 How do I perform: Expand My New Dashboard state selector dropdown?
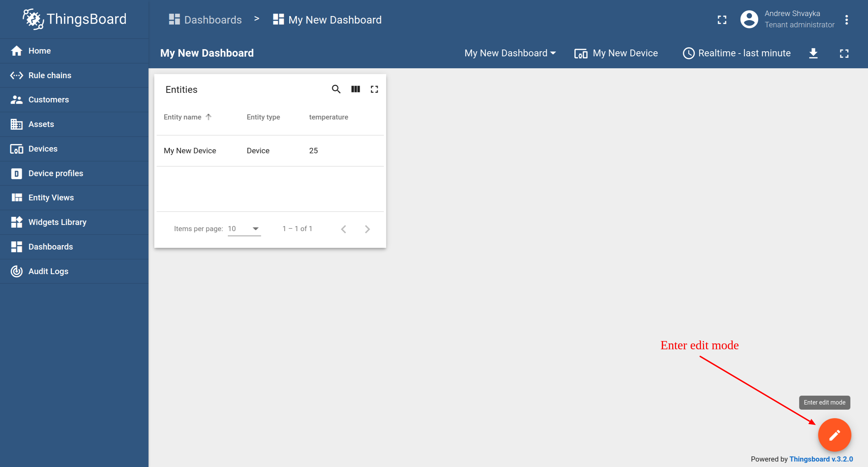[510, 53]
